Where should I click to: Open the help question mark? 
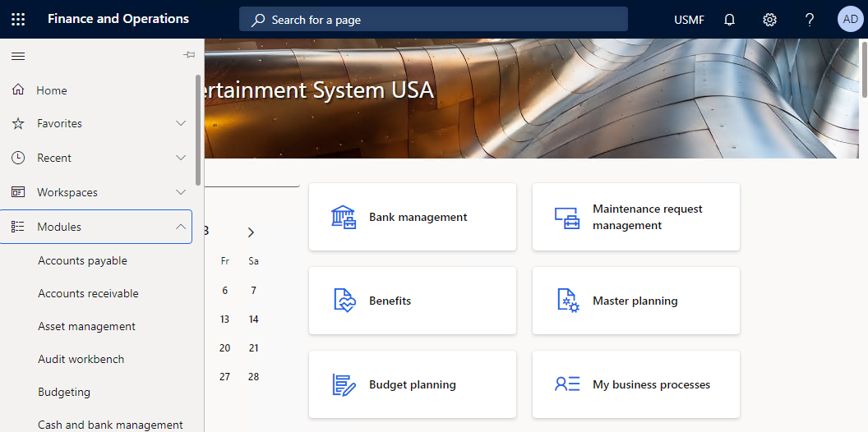click(810, 20)
